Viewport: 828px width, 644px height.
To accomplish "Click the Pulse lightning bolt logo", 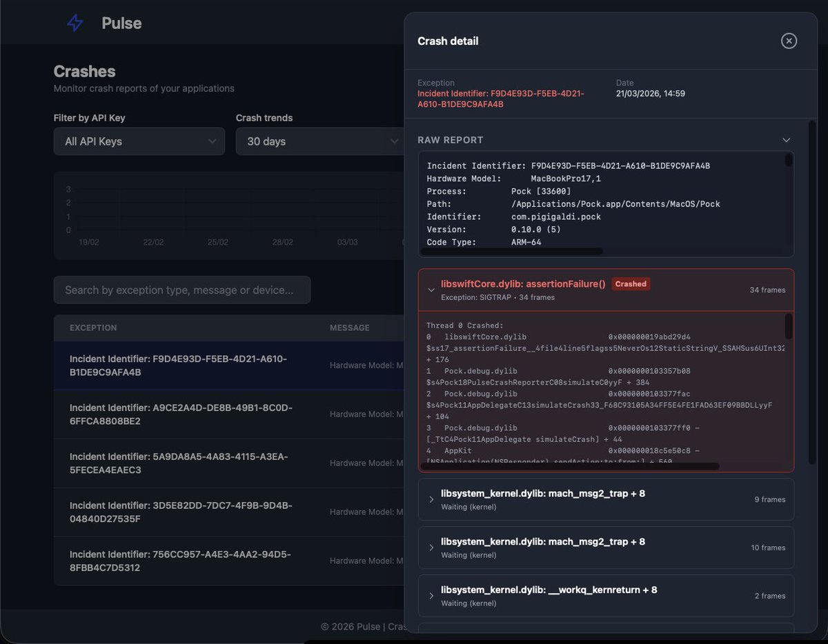I will 75,23.
